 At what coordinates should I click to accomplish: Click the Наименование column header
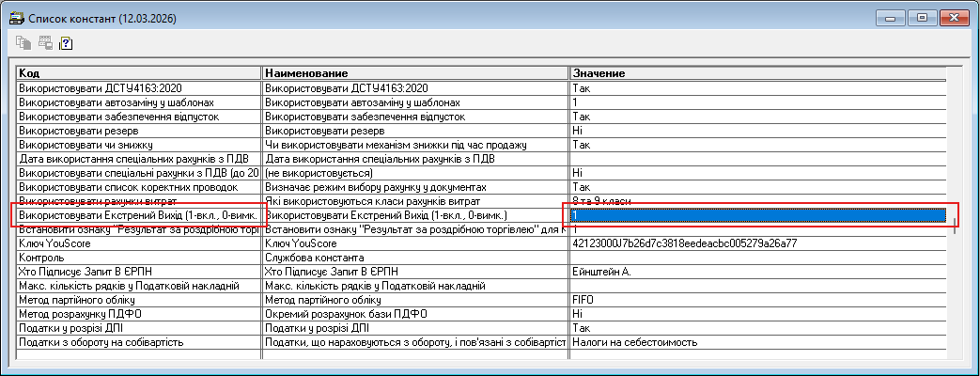click(x=414, y=73)
